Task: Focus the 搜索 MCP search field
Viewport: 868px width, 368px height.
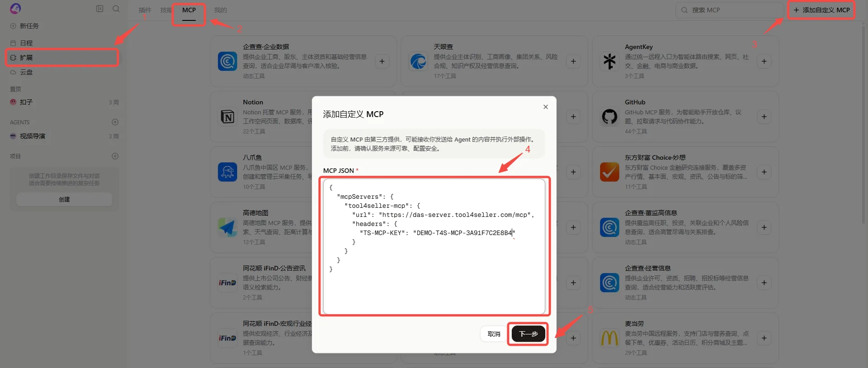Action: [x=730, y=10]
